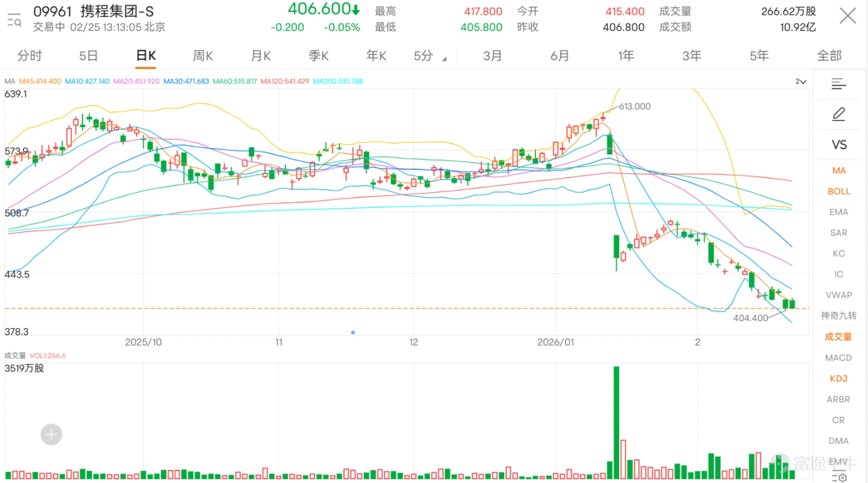The height and width of the screenshot is (483, 868).
Task: Toggle the CR sub-indicator
Action: pos(838,420)
